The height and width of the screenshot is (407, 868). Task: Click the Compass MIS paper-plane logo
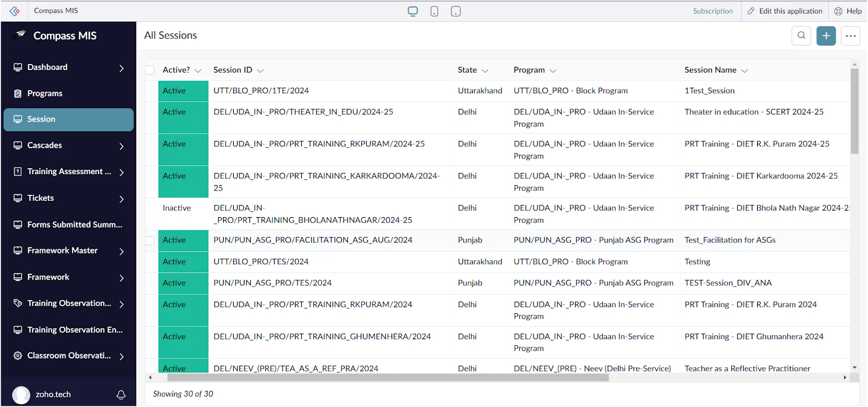coord(20,35)
